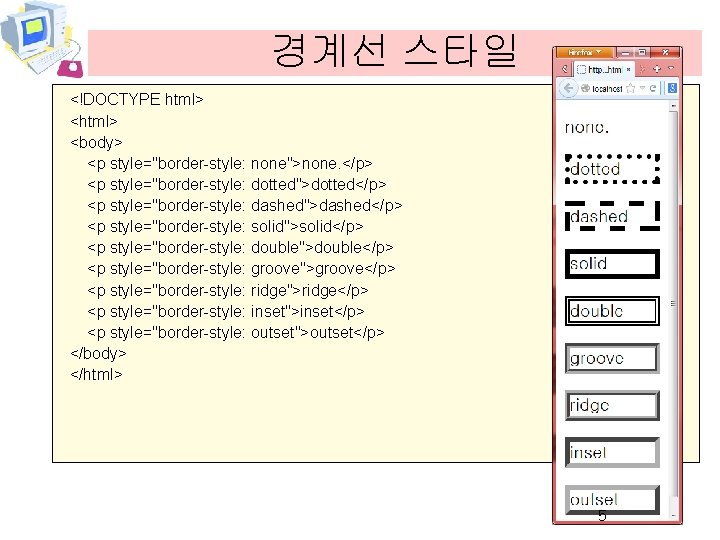Click the border-style: dashed code line

point(245,206)
